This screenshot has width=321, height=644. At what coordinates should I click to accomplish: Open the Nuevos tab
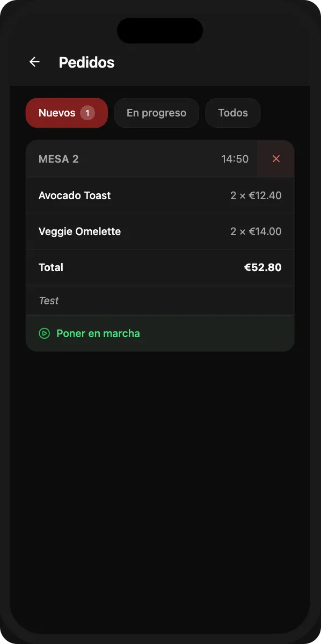(59, 113)
